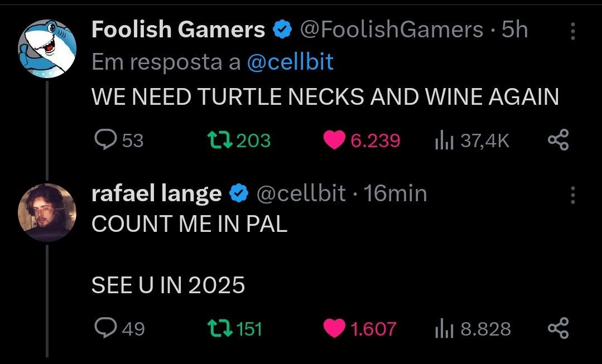Open the rafael lange display name
The width and height of the screenshot is (602, 364).
click(x=157, y=193)
